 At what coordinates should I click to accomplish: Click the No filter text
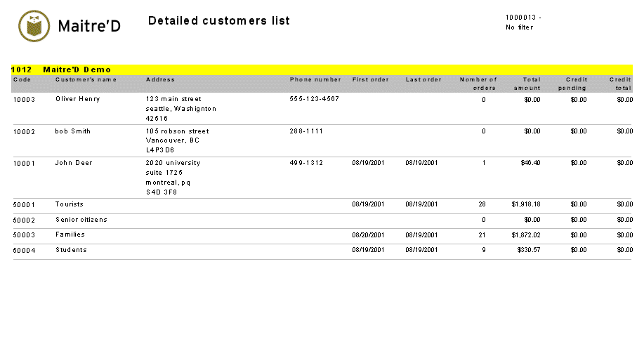point(520,27)
